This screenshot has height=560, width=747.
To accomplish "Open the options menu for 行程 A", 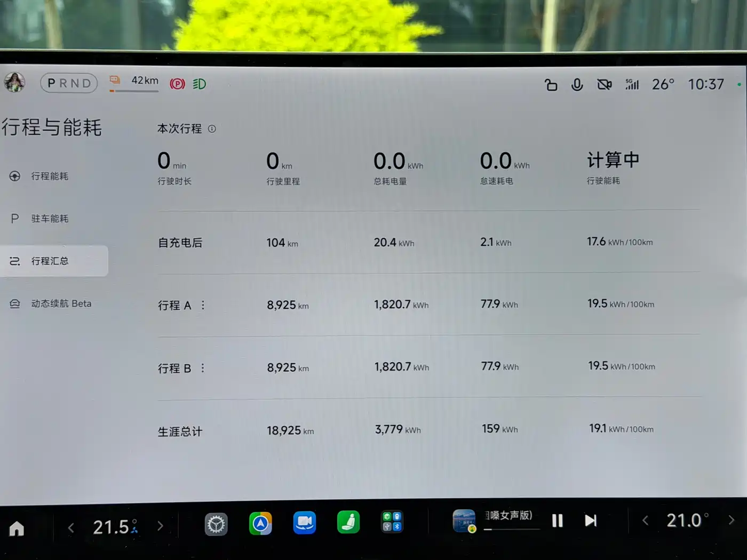I will pyautogui.click(x=203, y=305).
